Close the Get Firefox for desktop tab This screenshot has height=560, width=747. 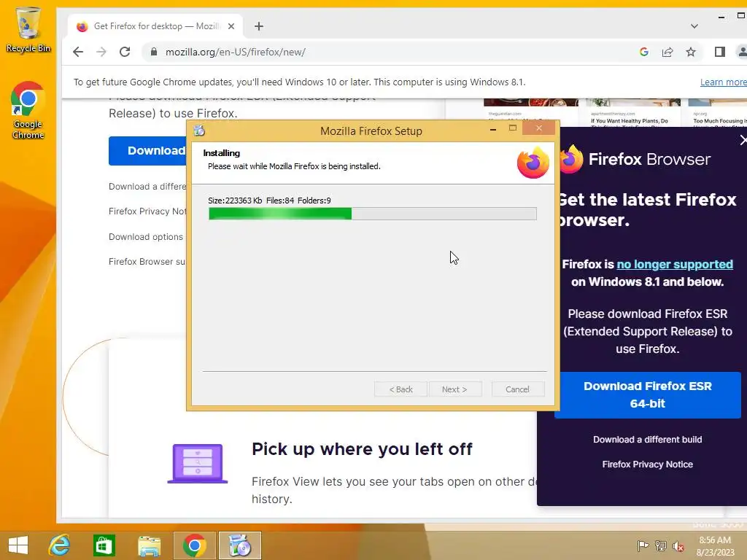[x=231, y=26]
